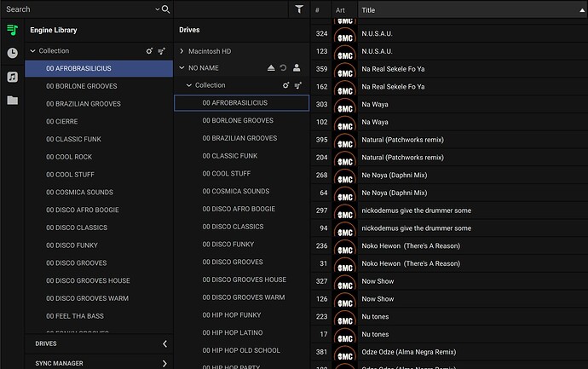Select the 00 HIP HOP OLD SCHOOL playlist
The width and height of the screenshot is (588, 369).
coord(242,350)
